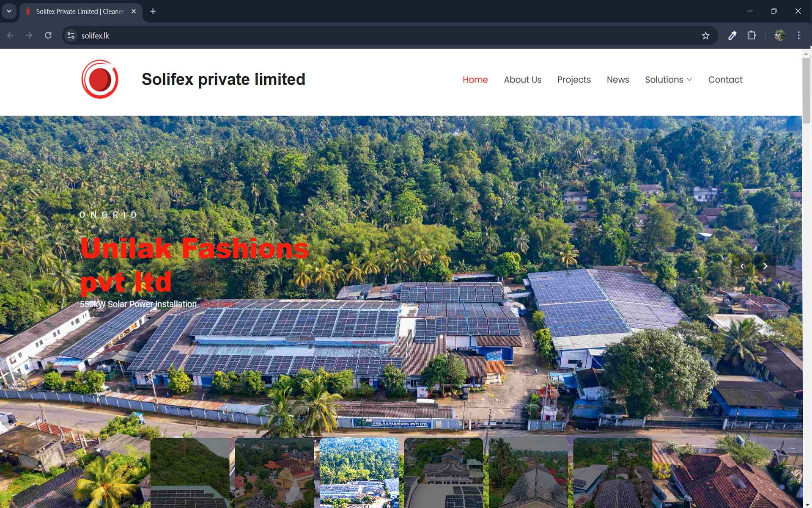Screen dimensions: 812x508
Task: Bookmark this page with the star icon
Action: [705, 36]
